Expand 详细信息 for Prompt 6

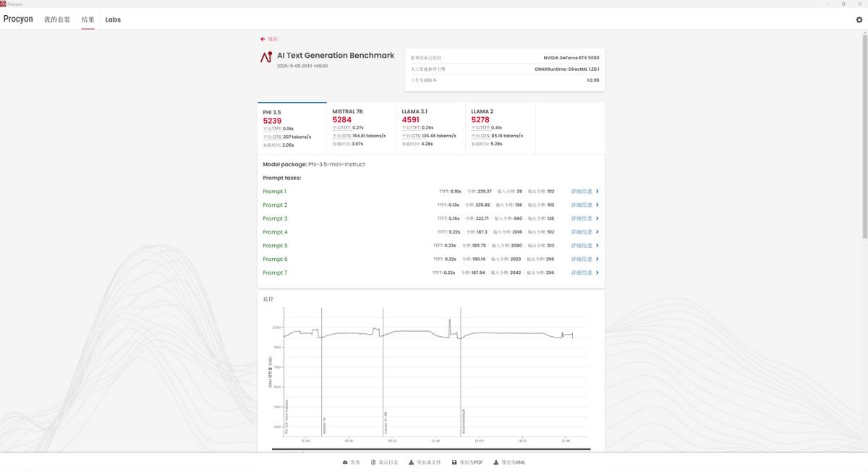click(584, 259)
